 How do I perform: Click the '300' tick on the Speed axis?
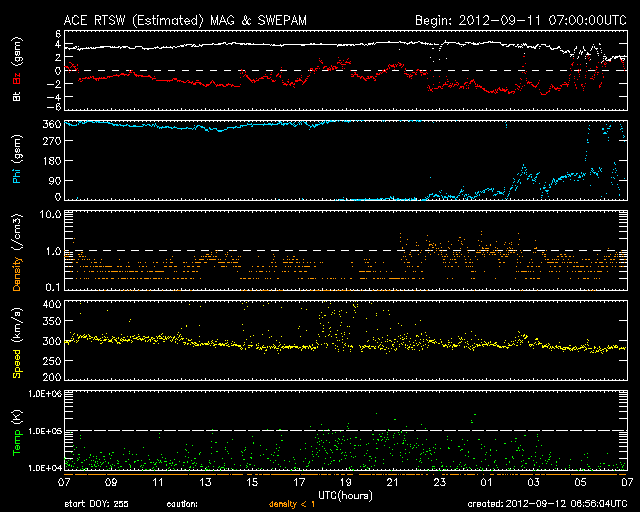52,341
